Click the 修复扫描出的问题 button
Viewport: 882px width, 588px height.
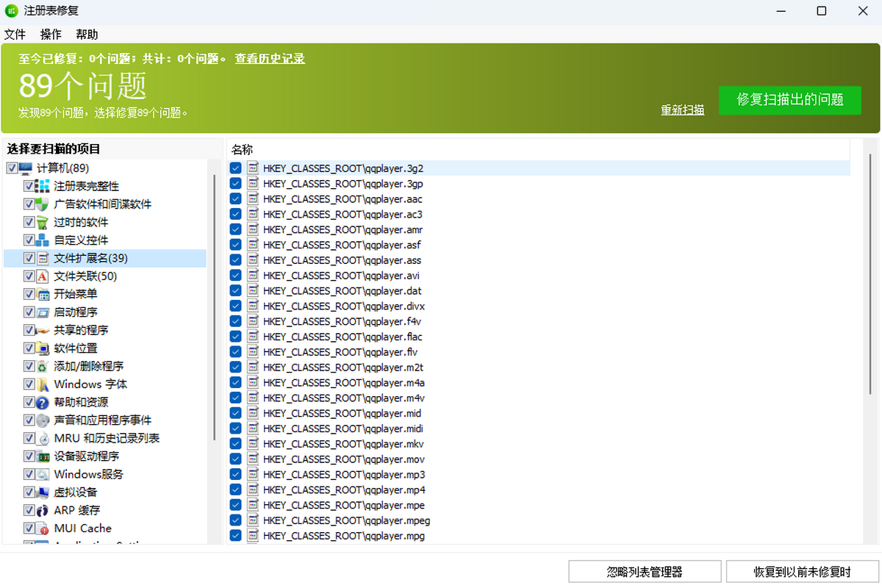tap(790, 101)
